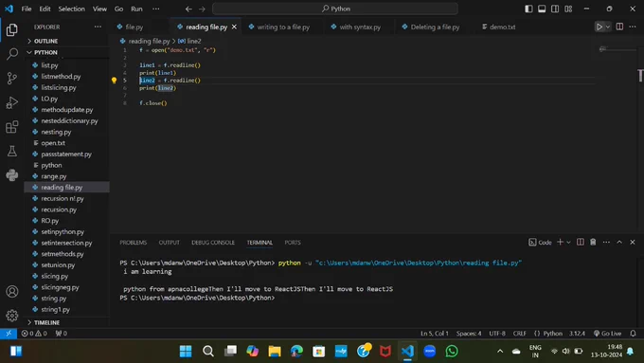Create a new terminal with plus icon
The width and height of the screenshot is (644, 363).
coord(560,242)
